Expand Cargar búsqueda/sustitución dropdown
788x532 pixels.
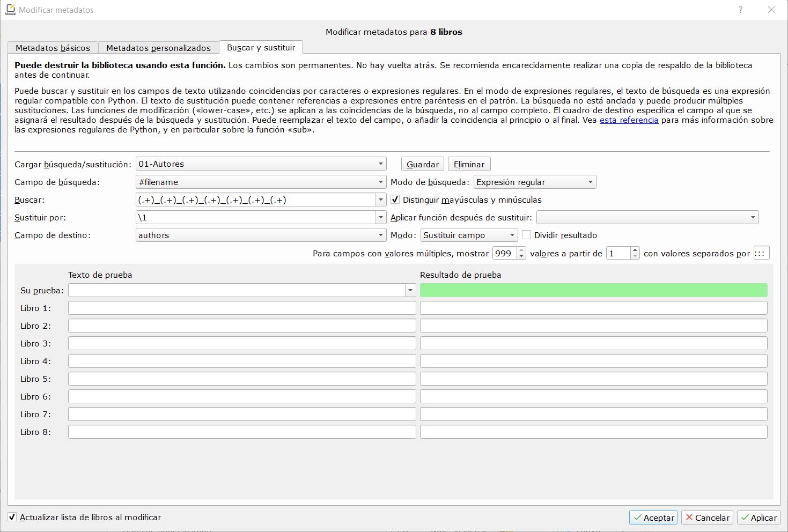261,164
